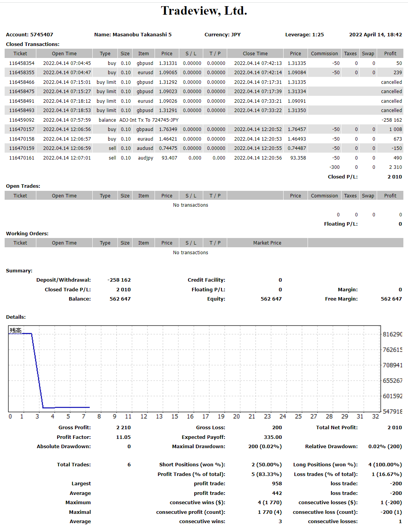Click the Equity: label

(216, 299)
